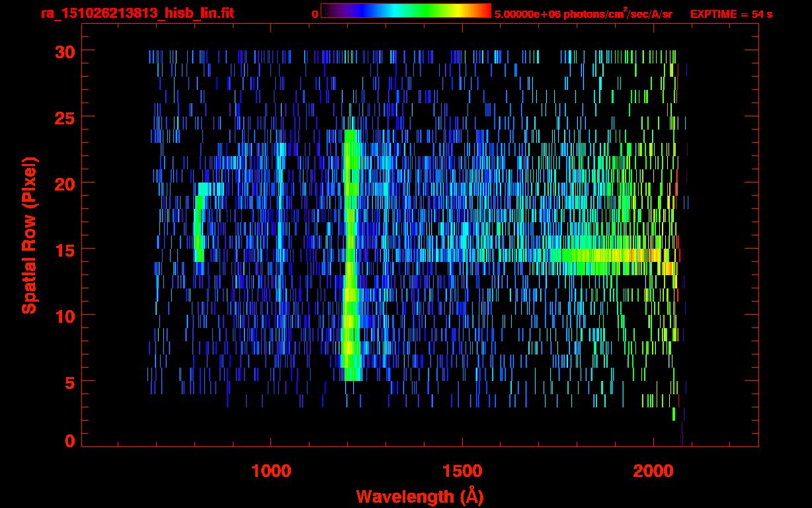This screenshot has width=812, height=508.
Task: Click the y-axis tick label 0
Action: [x=69, y=441]
